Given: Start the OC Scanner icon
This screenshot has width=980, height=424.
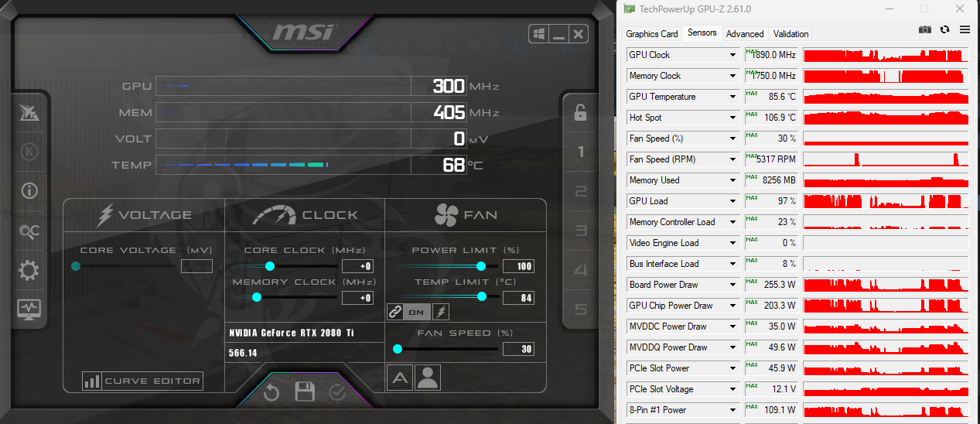Looking at the screenshot, I should tap(29, 231).
